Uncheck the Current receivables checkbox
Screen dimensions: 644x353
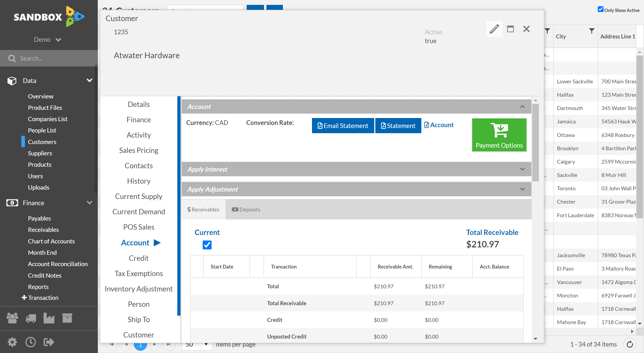[207, 245]
